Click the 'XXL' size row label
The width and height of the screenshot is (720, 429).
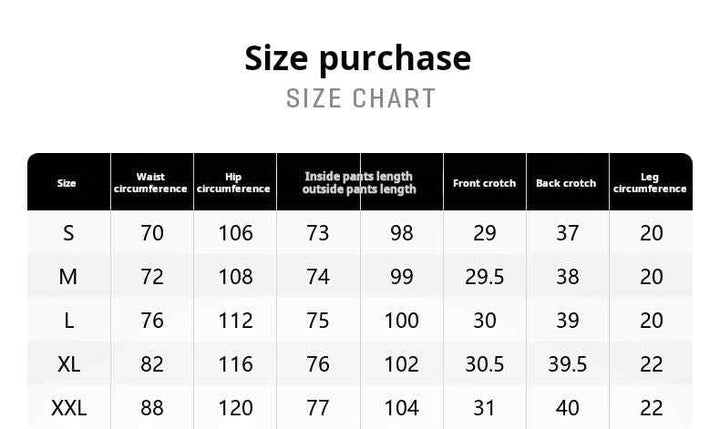tap(69, 408)
